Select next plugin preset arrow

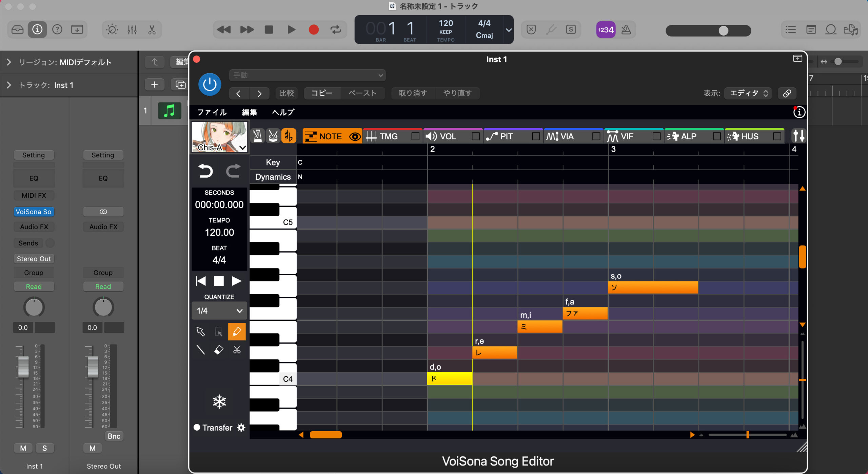click(x=259, y=94)
